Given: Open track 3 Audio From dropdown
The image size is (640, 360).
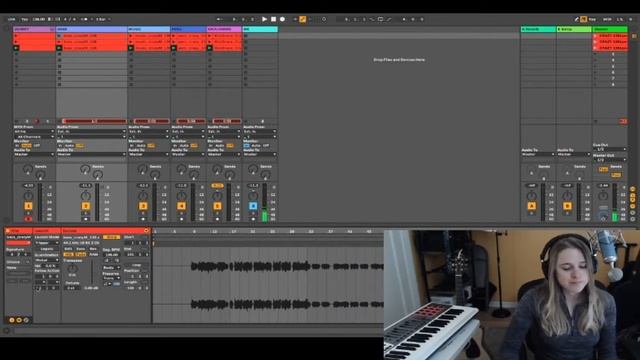Looking at the screenshot, I should coord(149,131).
